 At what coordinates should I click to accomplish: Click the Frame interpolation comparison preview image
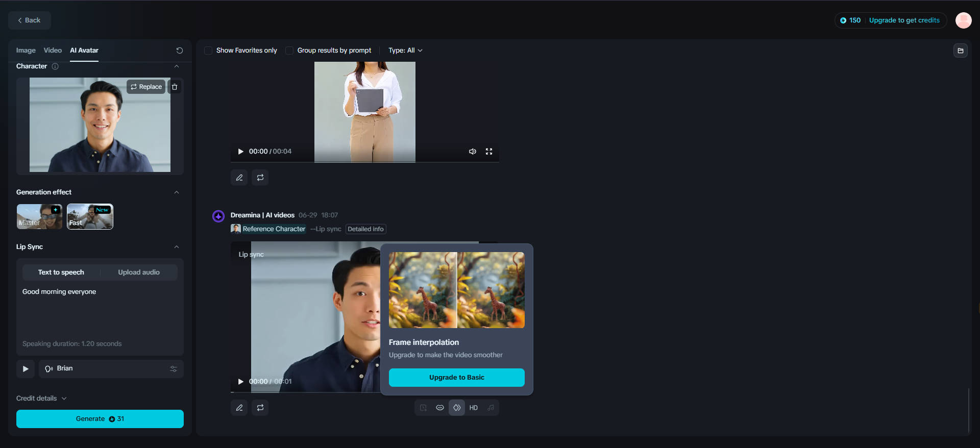coord(457,290)
